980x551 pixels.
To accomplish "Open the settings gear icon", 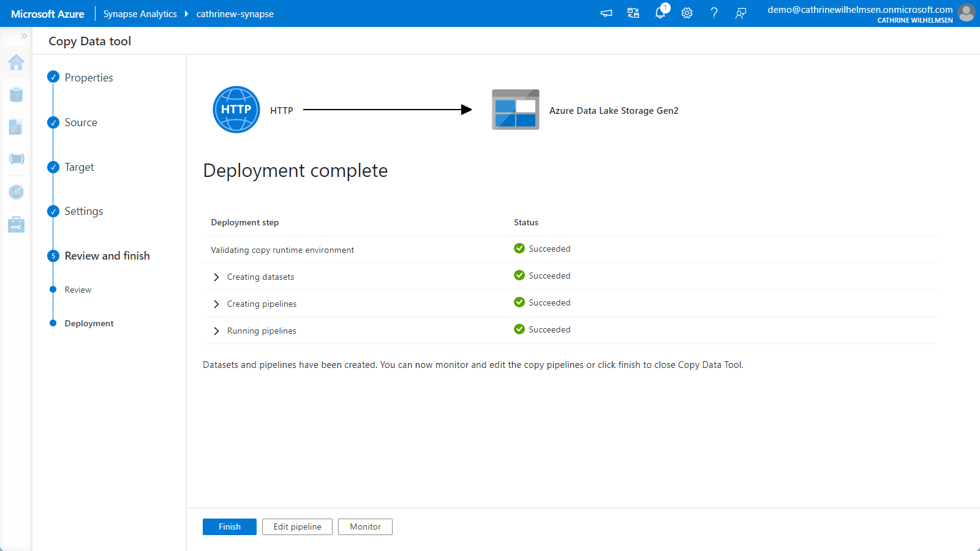I will point(687,13).
